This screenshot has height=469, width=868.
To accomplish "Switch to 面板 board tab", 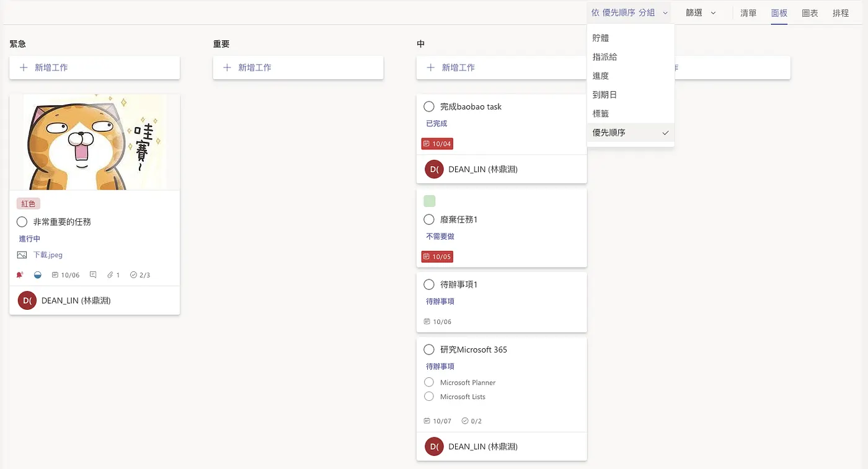I will 779,13.
